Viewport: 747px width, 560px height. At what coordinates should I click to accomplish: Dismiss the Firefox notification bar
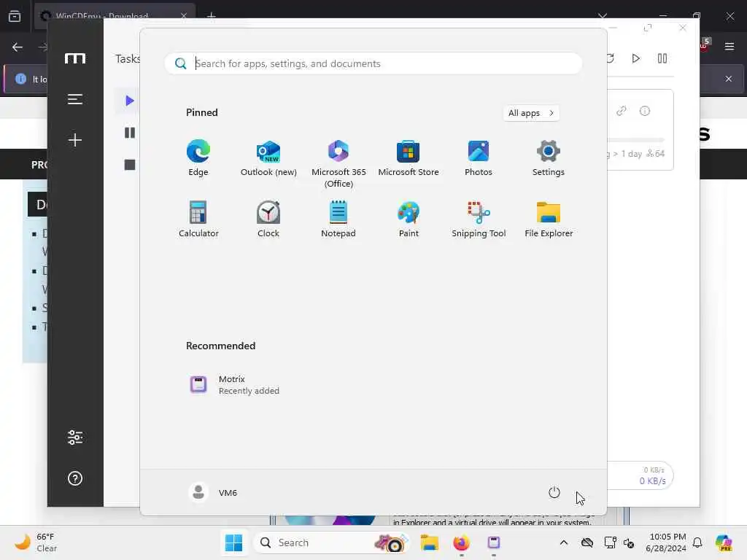(729, 79)
